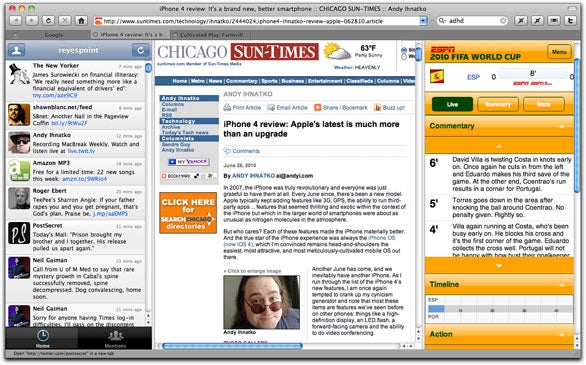Image resolution: width=586 pixels, height=365 pixels.
Task: Open the address bar history dropdown
Action: [x=423, y=21]
